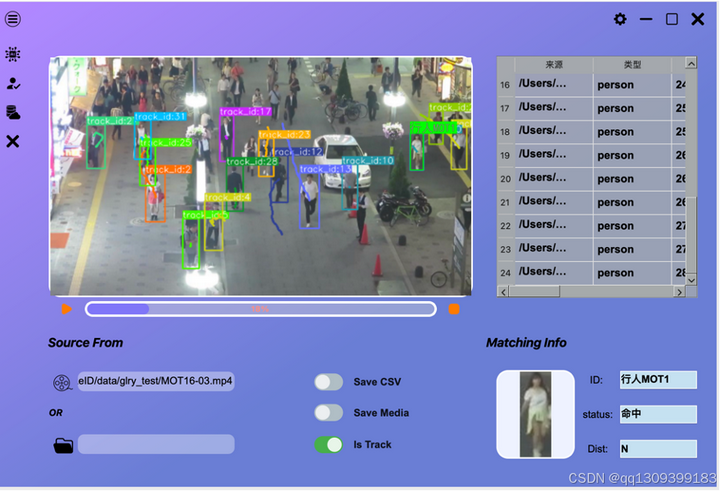Enable the Save Media toggle
Image resolution: width=720 pixels, height=491 pixels.
tap(329, 412)
